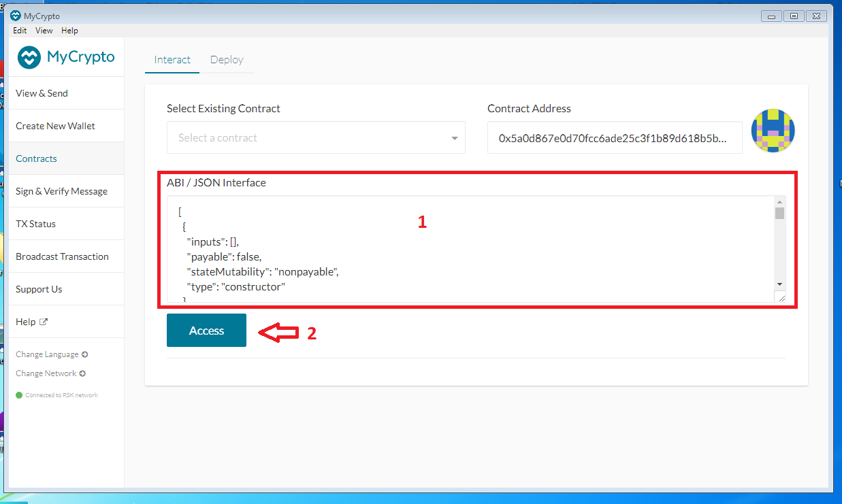
Task: Click the ABI textarea scrollbar thumb
Action: click(x=779, y=213)
